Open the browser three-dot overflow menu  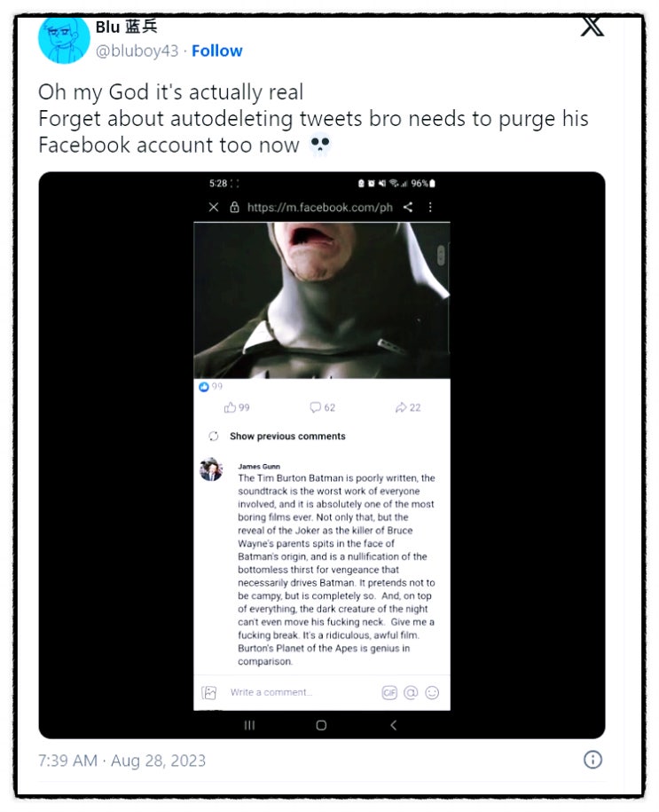point(430,207)
